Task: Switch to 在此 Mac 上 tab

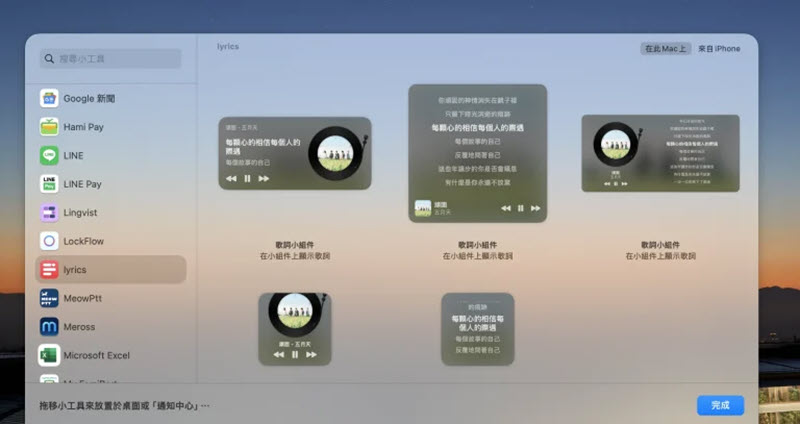Action: click(x=666, y=48)
